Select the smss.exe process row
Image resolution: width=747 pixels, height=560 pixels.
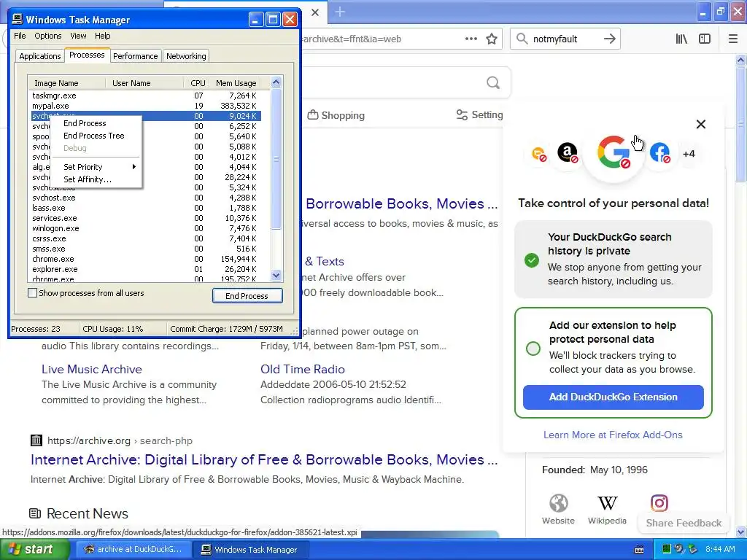pyautogui.click(x=144, y=249)
